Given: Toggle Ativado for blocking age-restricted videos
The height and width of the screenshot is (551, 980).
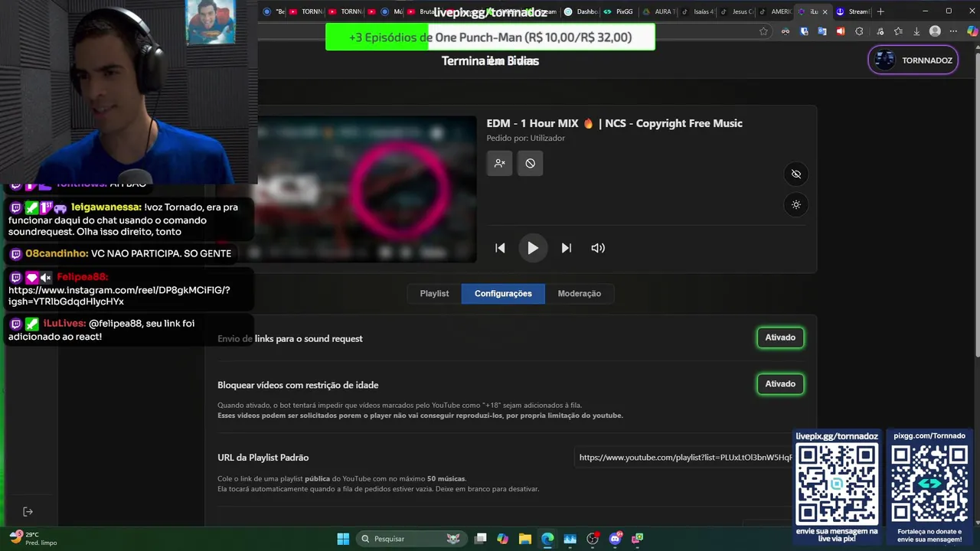Looking at the screenshot, I should pyautogui.click(x=780, y=384).
